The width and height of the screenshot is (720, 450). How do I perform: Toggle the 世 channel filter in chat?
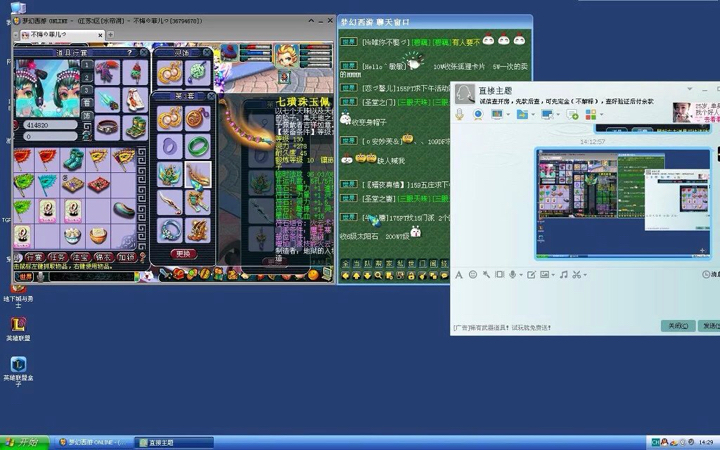click(411, 264)
